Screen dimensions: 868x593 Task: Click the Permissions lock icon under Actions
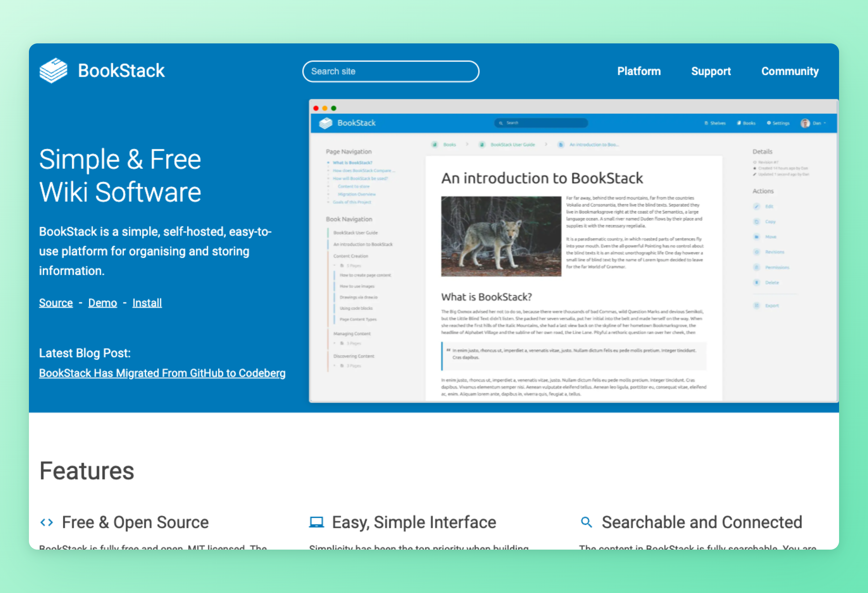tap(757, 267)
